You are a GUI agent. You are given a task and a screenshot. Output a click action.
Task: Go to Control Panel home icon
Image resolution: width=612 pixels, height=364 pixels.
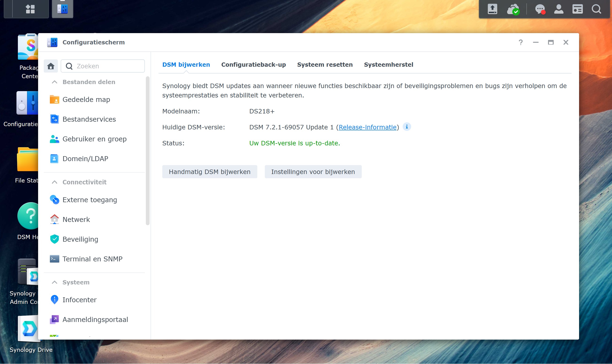point(51,66)
